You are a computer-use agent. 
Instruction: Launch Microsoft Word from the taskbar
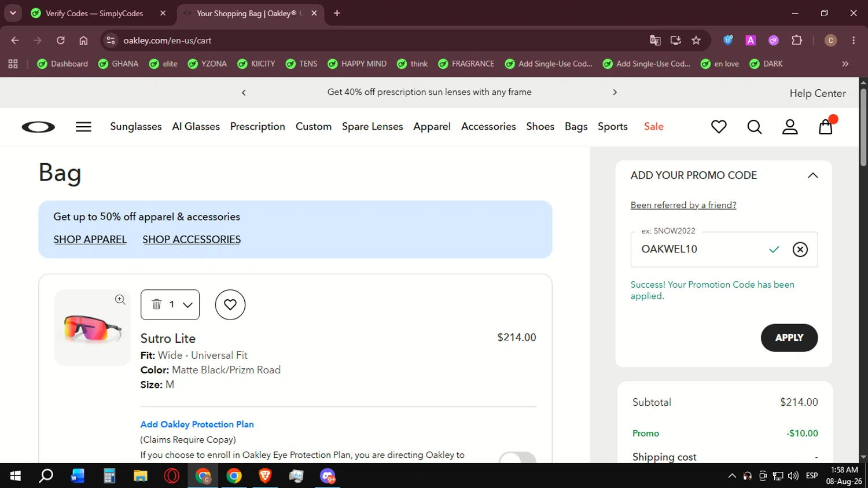point(78,476)
